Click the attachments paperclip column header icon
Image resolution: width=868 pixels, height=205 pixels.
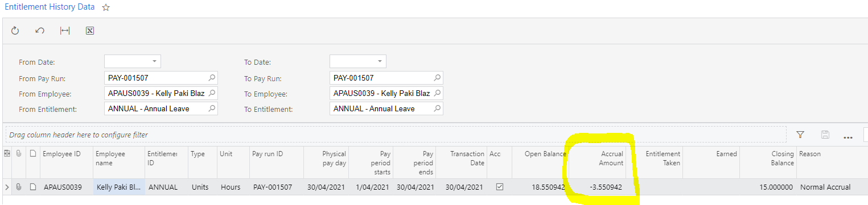[x=19, y=154]
